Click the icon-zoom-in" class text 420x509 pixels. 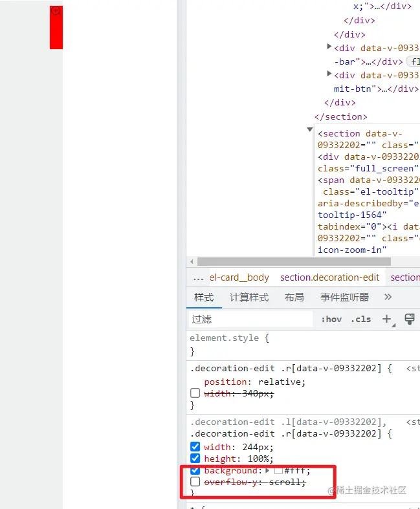coord(352,250)
